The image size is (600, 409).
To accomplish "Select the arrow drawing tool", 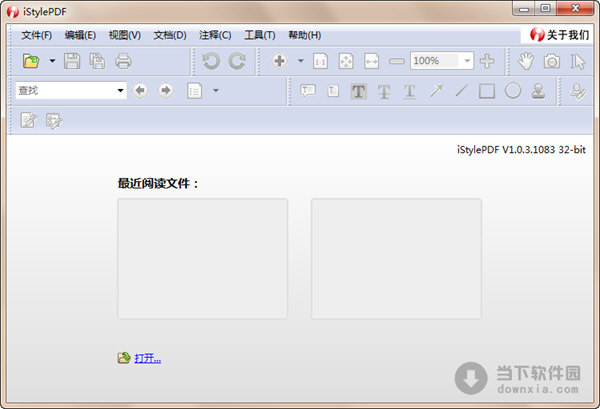I will [436, 91].
